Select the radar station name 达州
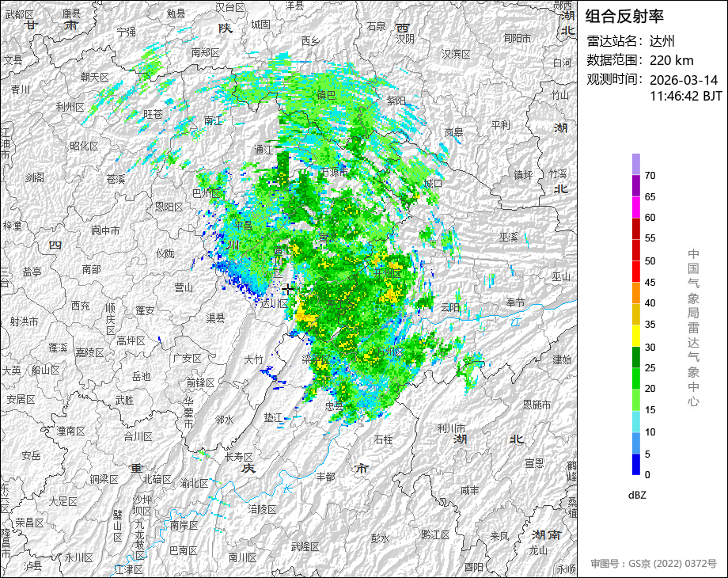 coord(662,41)
